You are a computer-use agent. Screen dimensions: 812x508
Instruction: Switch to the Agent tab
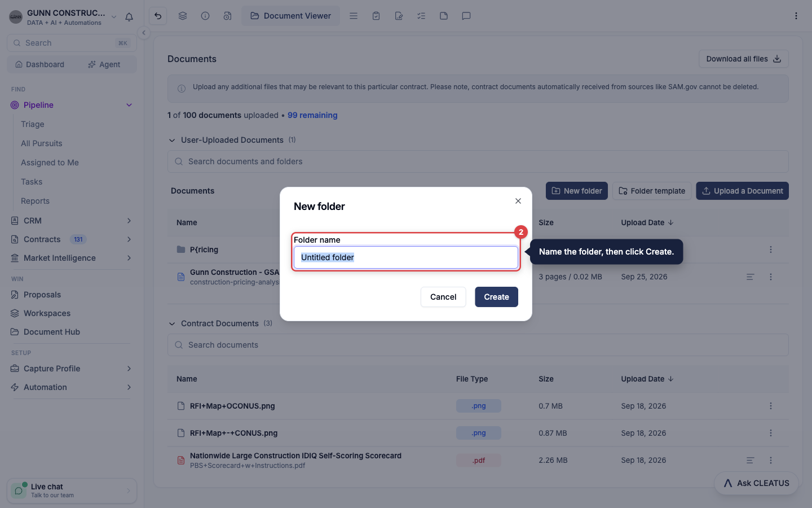(x=104, y=64)
